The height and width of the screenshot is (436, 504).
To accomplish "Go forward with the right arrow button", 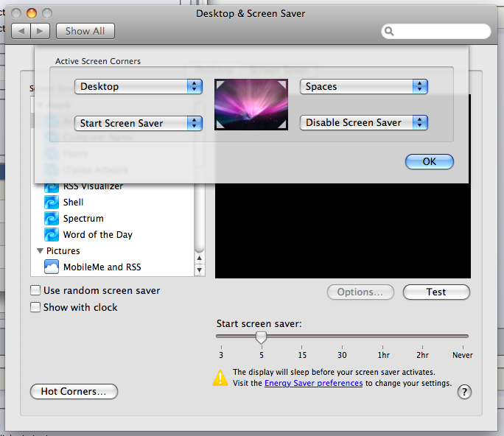I will click(41, 31).
